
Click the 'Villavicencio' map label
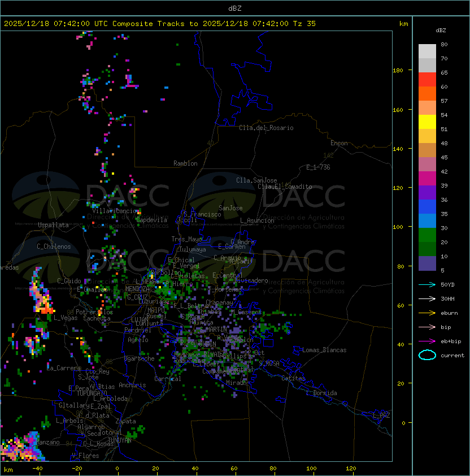(x=114, y=211)
